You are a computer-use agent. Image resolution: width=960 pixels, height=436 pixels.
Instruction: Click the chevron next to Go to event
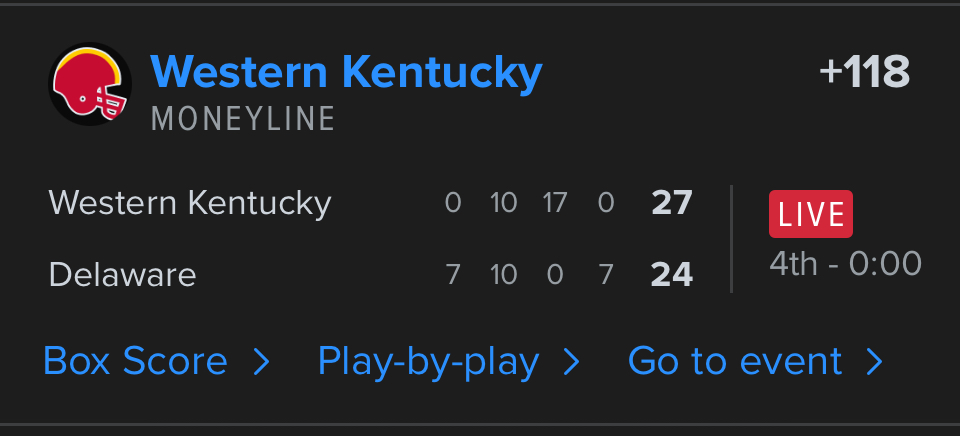tap(875, 362)
